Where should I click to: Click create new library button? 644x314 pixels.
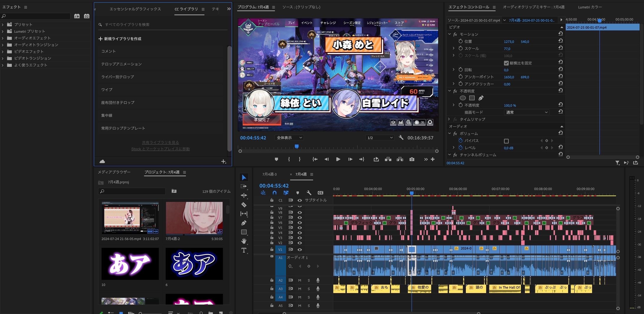(120, 39)
